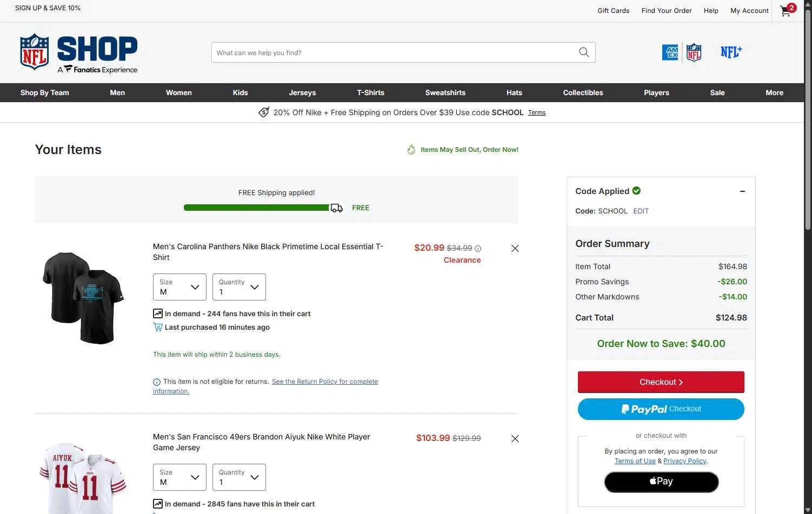Image resolution: width=812 pixels, height=514 pixels.
Task: Click the red Checkout button
Action: (x=661, y=382)
